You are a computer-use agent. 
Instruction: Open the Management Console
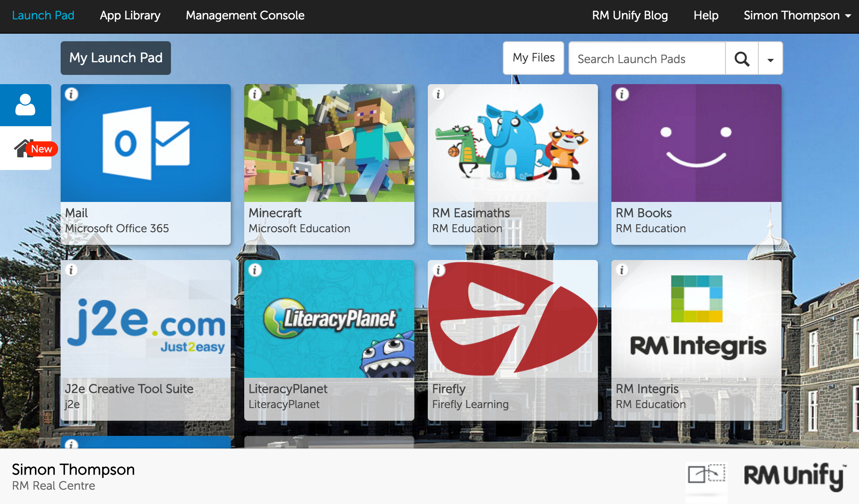point(245,16)
